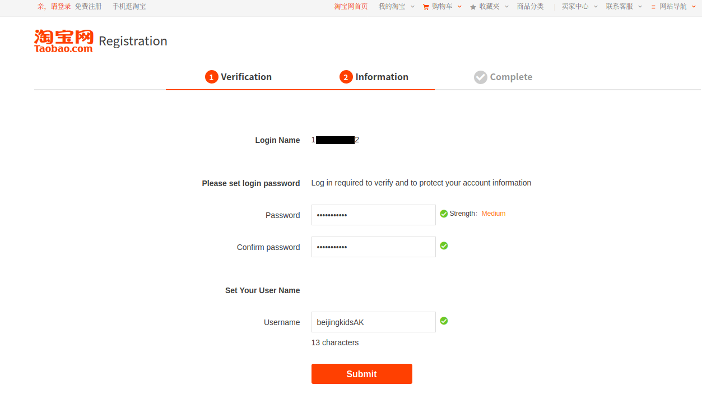The image size is (702, 403).
Task: Click the Username field containing beijingkidsAK
Action: coord(373,322)
